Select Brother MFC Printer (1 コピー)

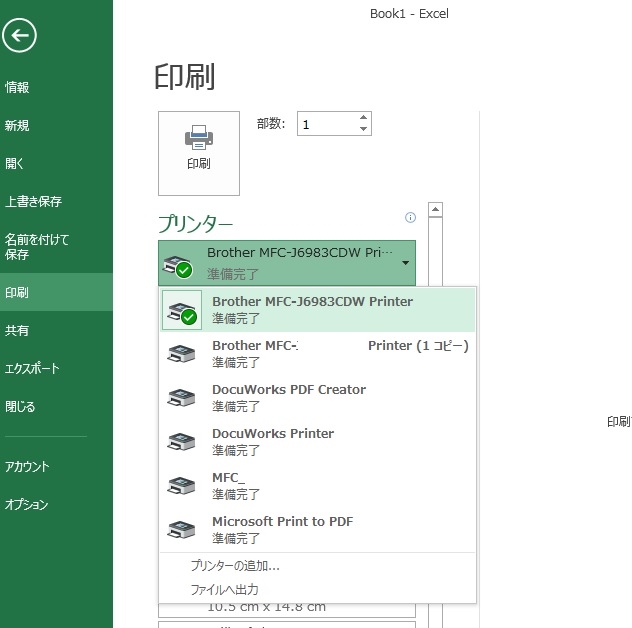pos(318,354)
